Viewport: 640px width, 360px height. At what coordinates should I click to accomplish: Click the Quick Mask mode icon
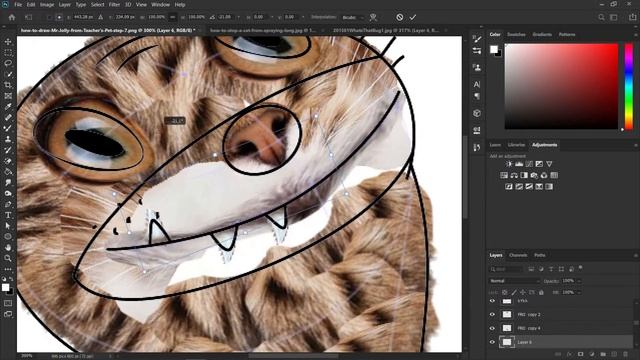8,303
